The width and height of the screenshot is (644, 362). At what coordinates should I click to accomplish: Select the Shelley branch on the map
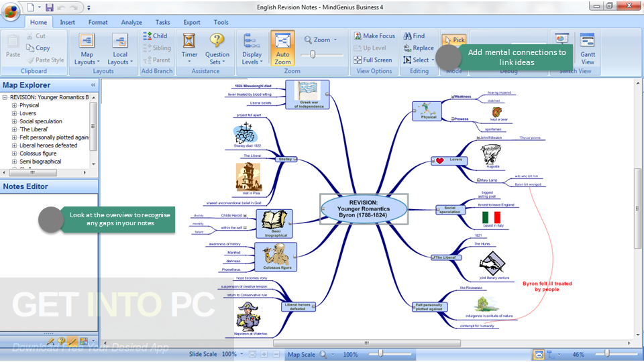pyautogui.click(x=286, y=159)
